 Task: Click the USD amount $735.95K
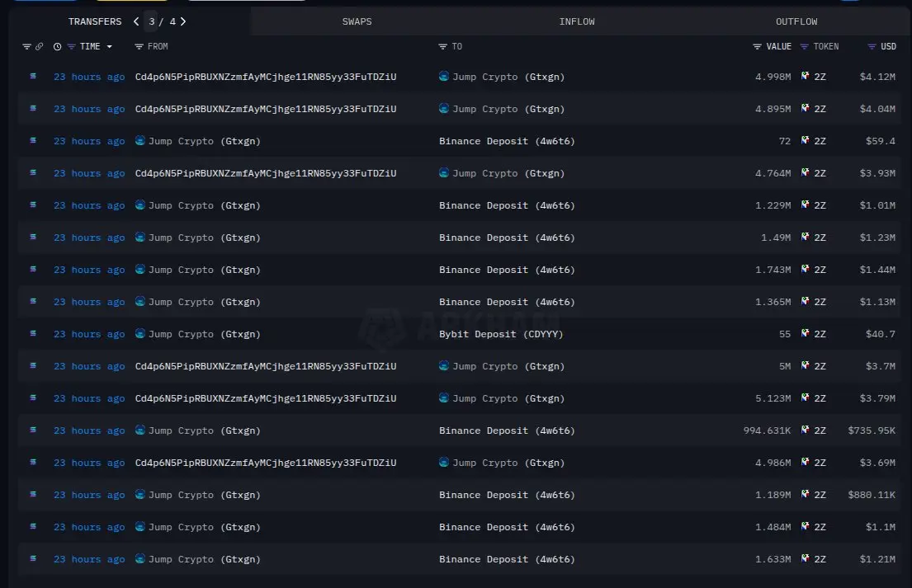(x=872, y=430)
